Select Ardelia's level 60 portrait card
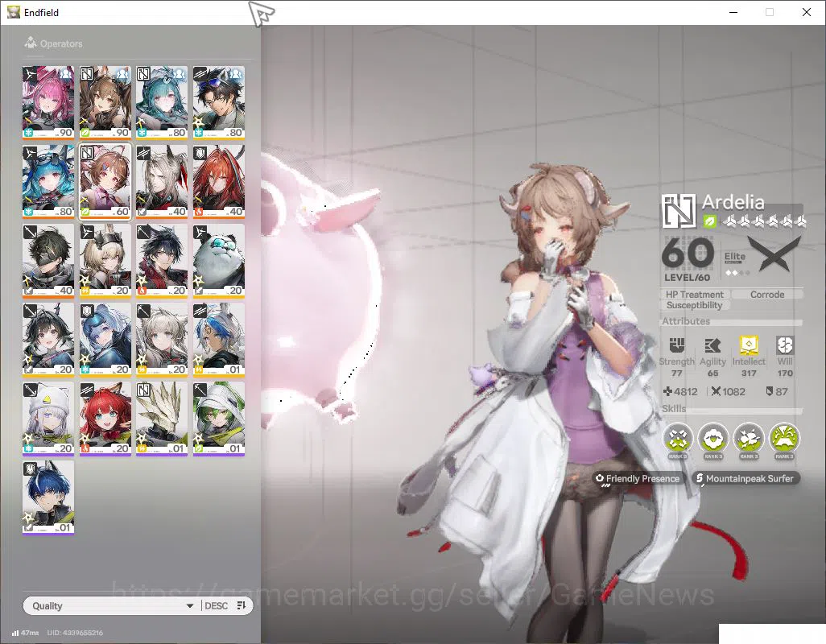Image resolution: width=826 pixels, height=644 pixels. tap(105, 182)
